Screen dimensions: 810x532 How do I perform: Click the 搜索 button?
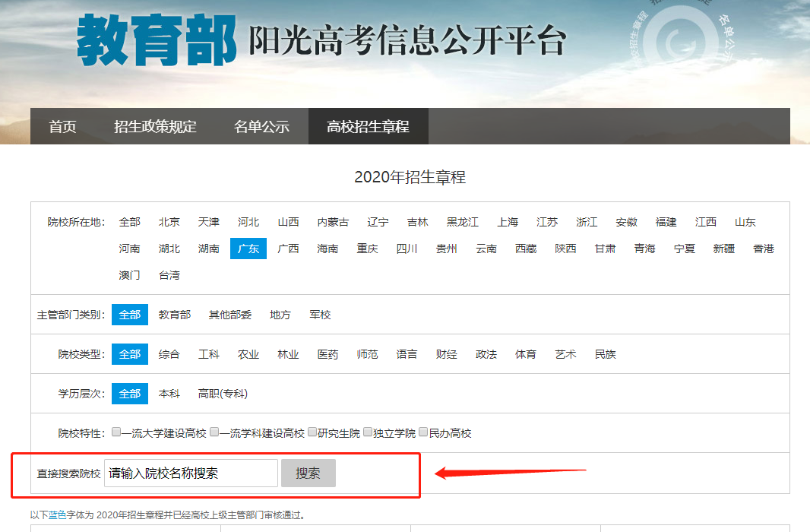click(x=308, y=473)
